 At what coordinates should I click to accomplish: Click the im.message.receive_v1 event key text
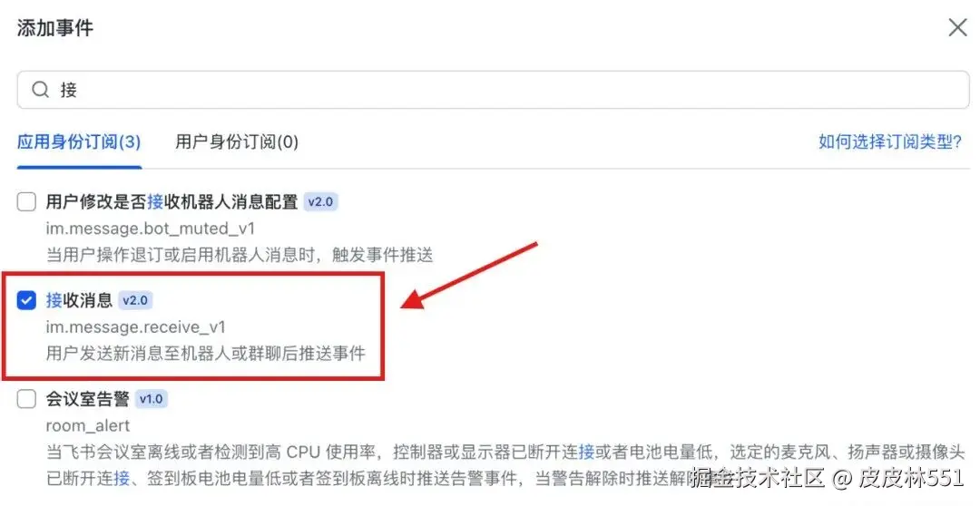135,326
